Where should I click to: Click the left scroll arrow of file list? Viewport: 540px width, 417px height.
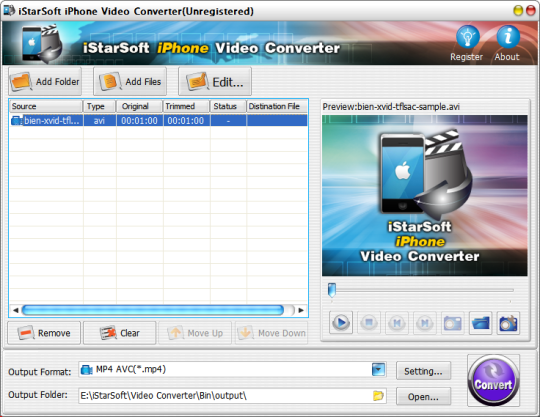pyautogui.click(x=15, y=310)
